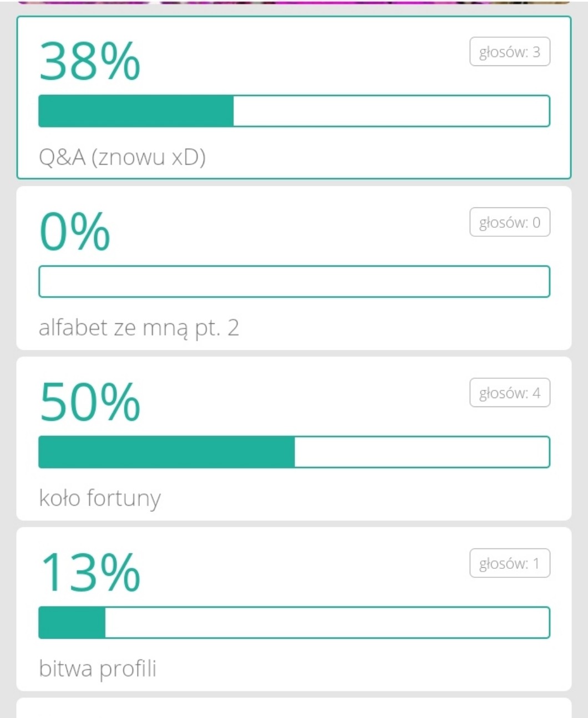Image resolution: width=588 pixels, height=718 pixels.
Task: Select the "Q&A (znowu xD)" option label
Action: point(122,157)
